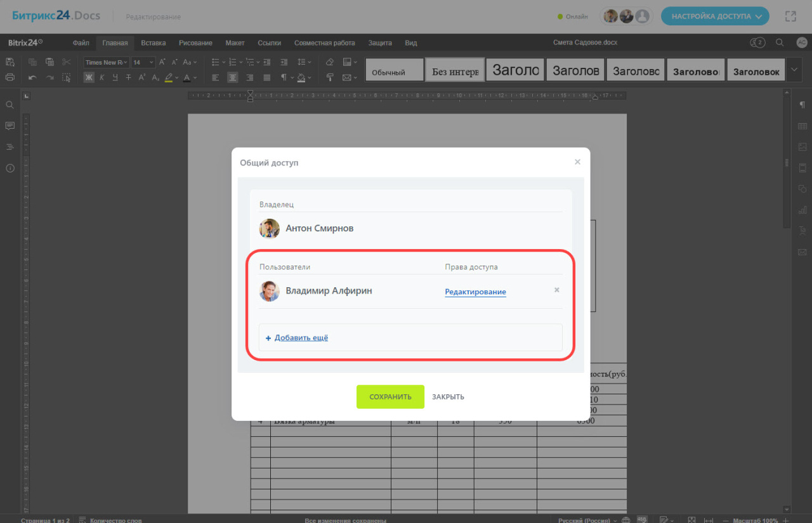Undo the last action
The width and height of the screenshot is (812, 523).
coord(32,77)
